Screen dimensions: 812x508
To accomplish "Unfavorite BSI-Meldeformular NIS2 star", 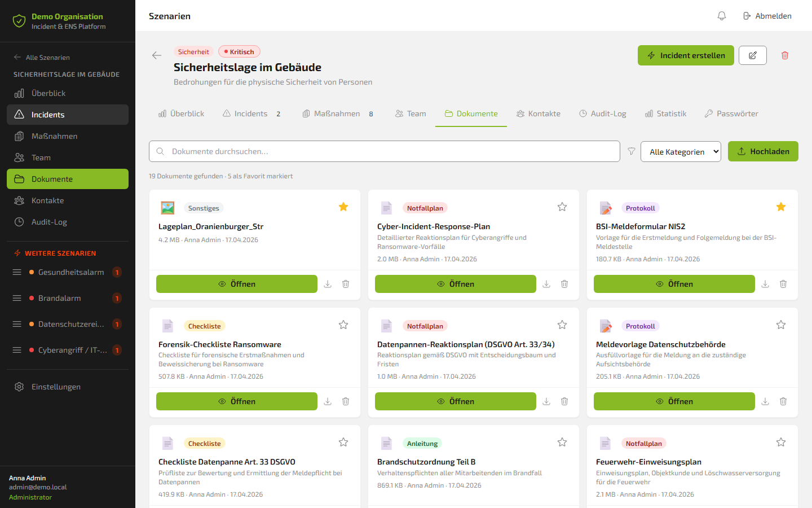I will coord(781,207).
